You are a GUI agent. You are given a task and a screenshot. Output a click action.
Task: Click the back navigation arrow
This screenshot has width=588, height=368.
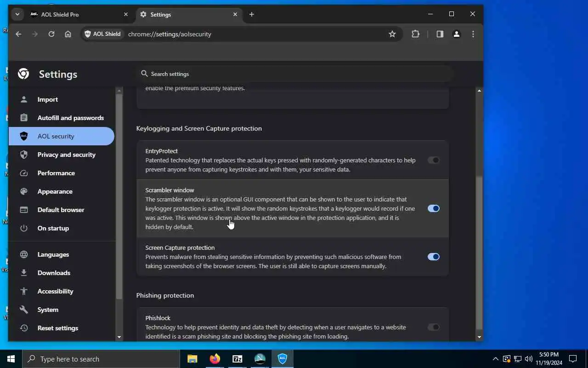18,34
